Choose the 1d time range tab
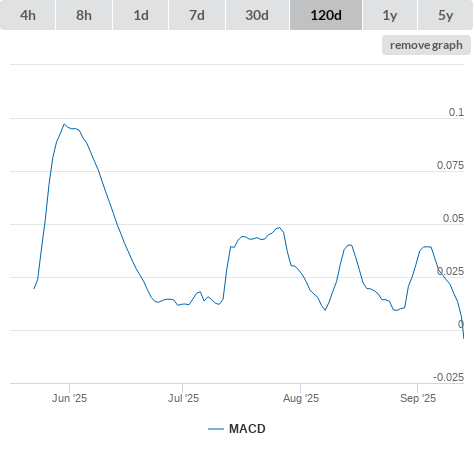This screenshot has height=455, width=474. (x=141, y=15)
